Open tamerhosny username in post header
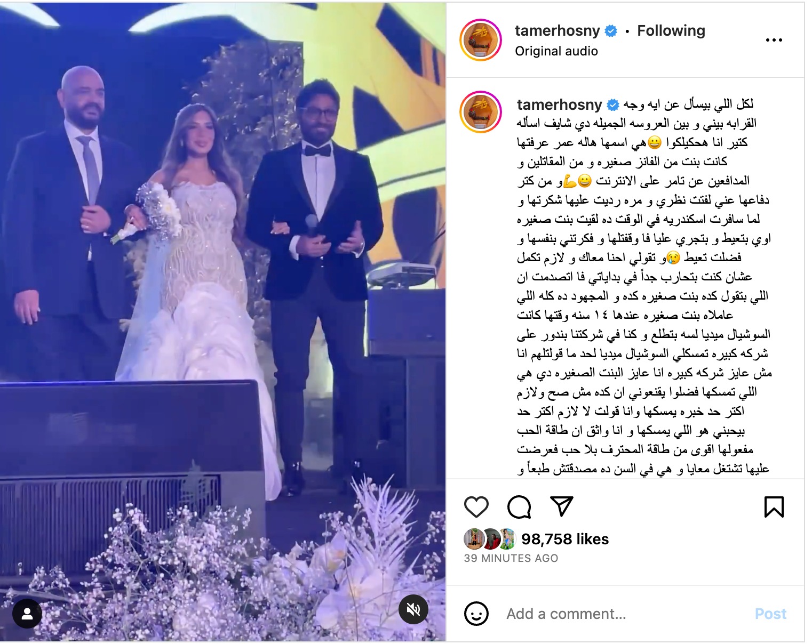Viewport: 812px width, 644px height. (x=558, y=31)
